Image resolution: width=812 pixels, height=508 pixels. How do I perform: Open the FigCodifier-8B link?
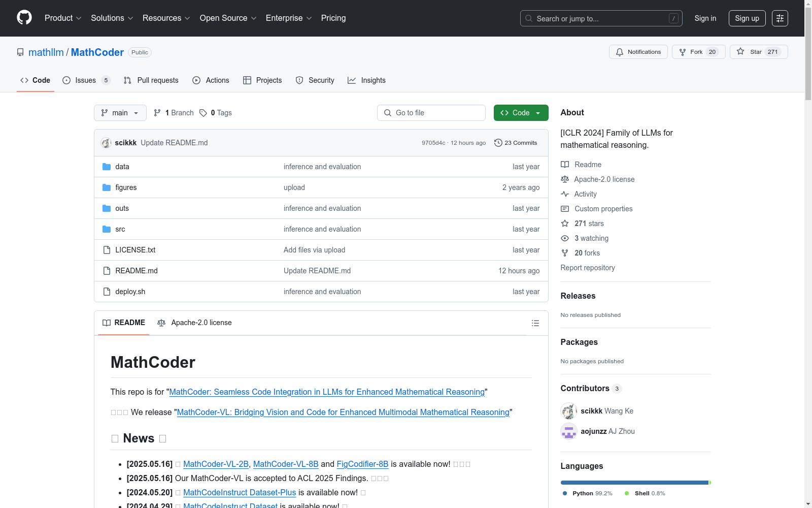pos(362,464)
